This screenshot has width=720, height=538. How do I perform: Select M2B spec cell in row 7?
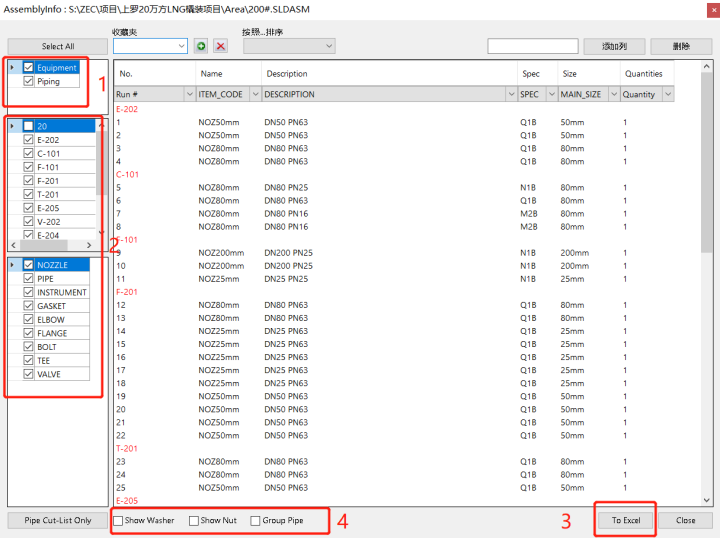(529, 214)
